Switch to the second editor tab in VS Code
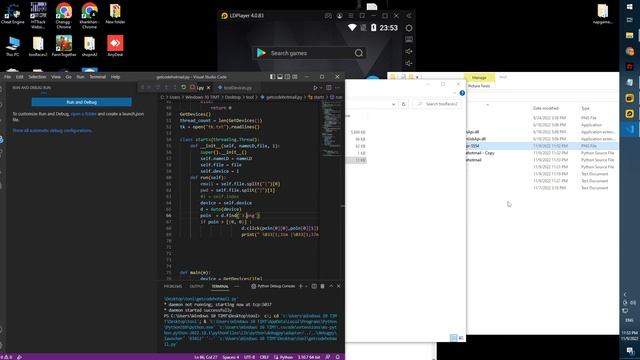This screenshot has height=360, width=640. click(x=236, y=88)
